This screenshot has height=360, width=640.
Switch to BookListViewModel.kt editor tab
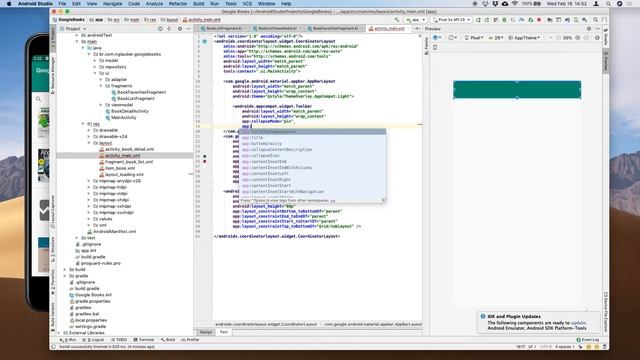[277, 29]
